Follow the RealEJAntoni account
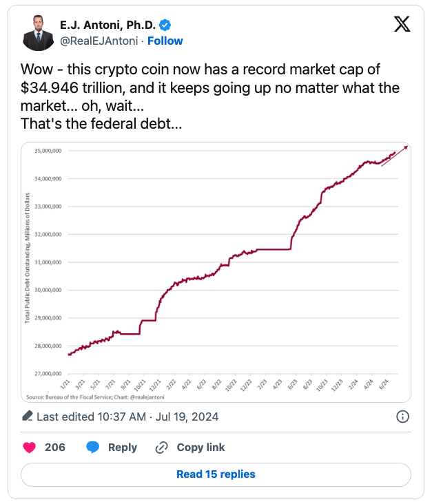432x504 pixels. (x=165, y=41)
